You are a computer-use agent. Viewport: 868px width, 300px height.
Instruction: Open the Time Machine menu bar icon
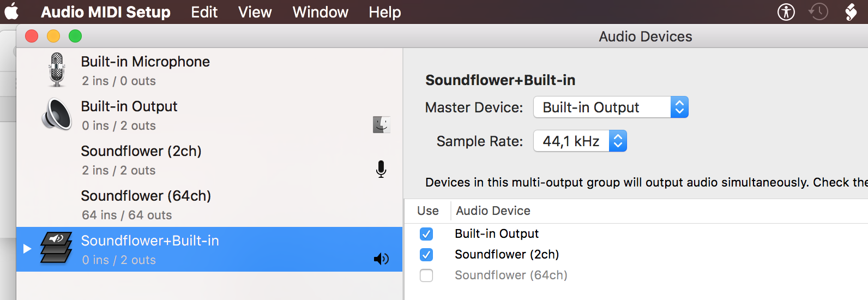[x=818, y=12]
